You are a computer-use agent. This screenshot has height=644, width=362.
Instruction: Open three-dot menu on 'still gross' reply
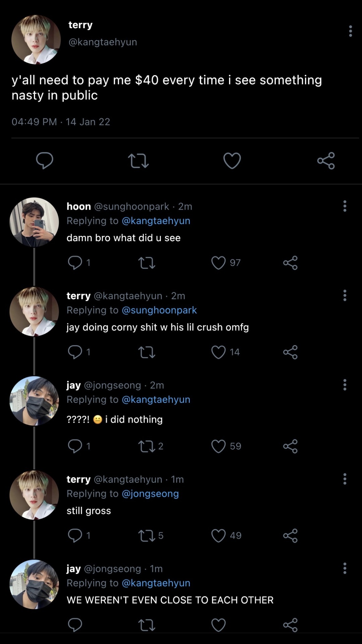pos(345,479)
